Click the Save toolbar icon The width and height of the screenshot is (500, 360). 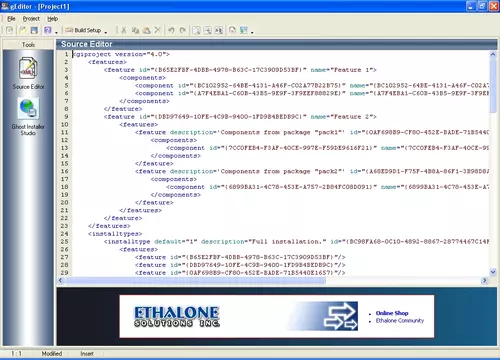pos(34,30)
